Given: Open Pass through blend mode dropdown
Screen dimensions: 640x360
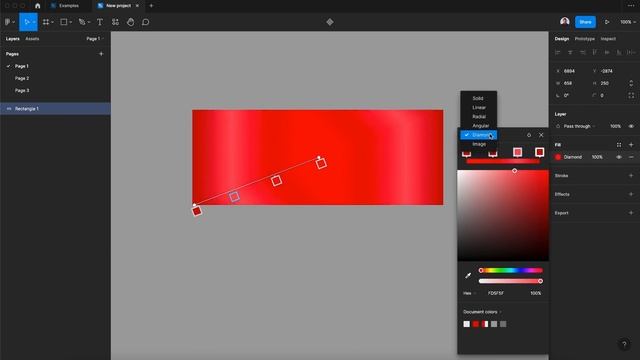Looking at the screenshot, I should [x=579, y=127].
